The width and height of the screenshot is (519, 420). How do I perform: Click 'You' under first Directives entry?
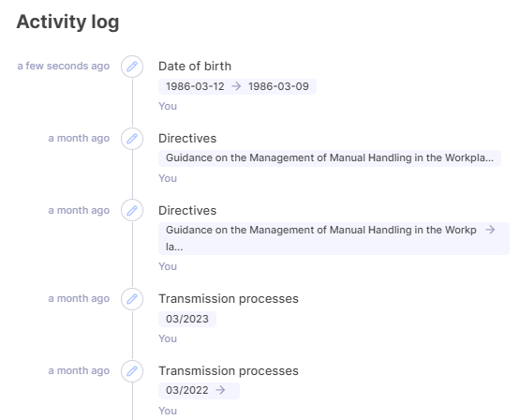tap(168, 178)
